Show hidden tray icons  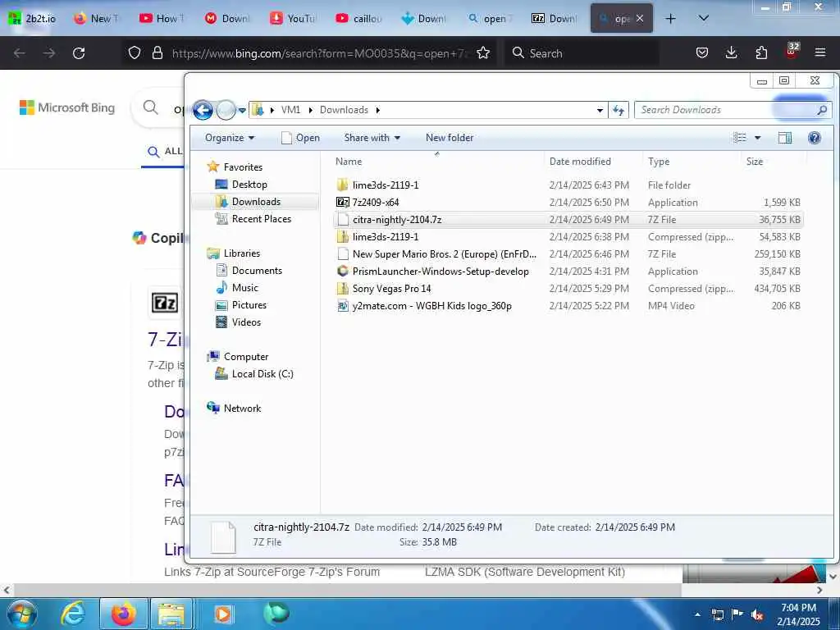click(x=697, y=615)
